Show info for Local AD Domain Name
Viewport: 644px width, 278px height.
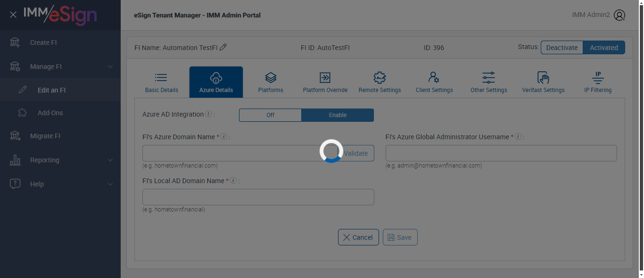(233, 181)
